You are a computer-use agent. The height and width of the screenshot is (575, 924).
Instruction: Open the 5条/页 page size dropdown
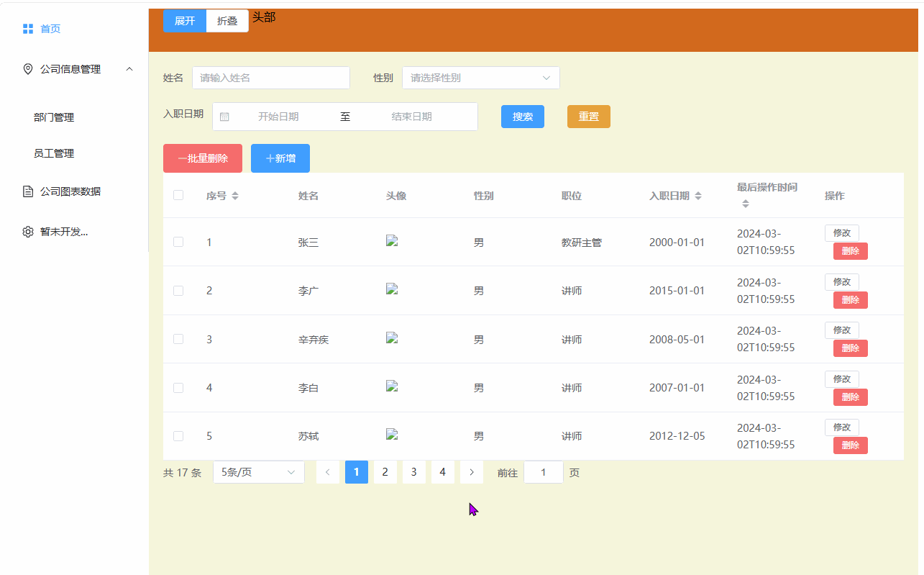click(x=259, y=472)
